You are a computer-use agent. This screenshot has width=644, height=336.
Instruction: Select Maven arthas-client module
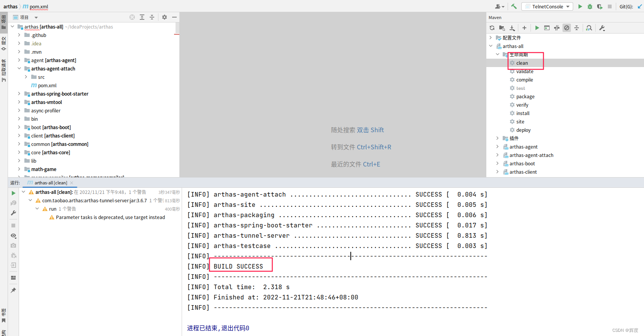point(523,172)
